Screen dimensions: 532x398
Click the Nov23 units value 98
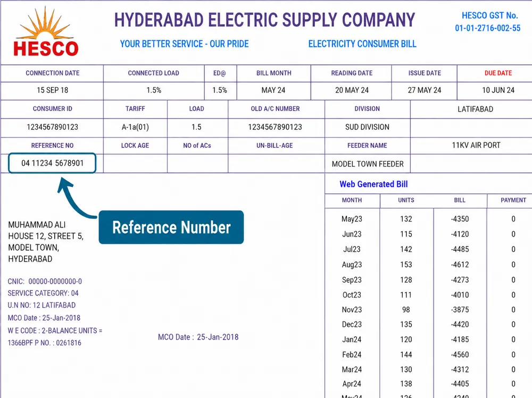[406, 309]
